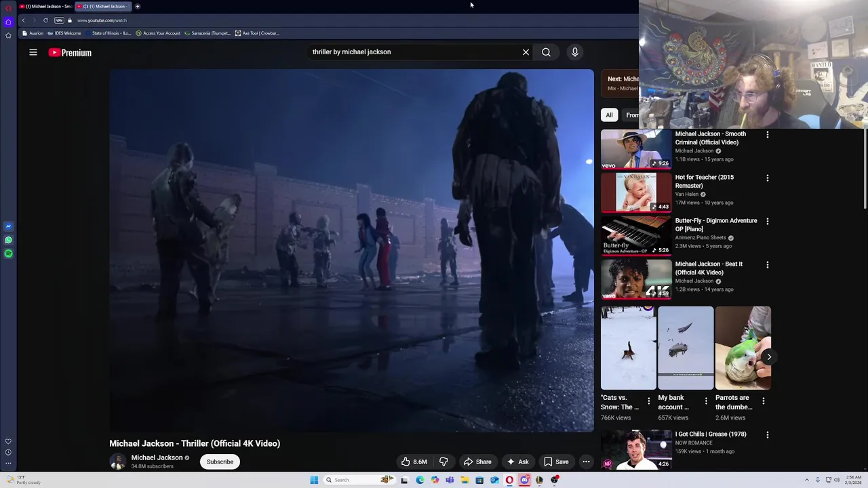
Task: Open more actions beside the Save button
Action: 586,462
